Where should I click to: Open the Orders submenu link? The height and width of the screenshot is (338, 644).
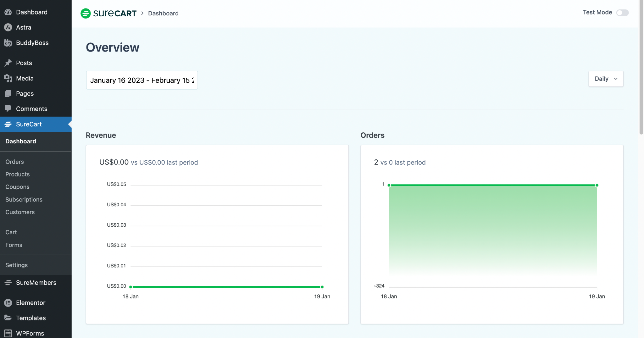14,162
